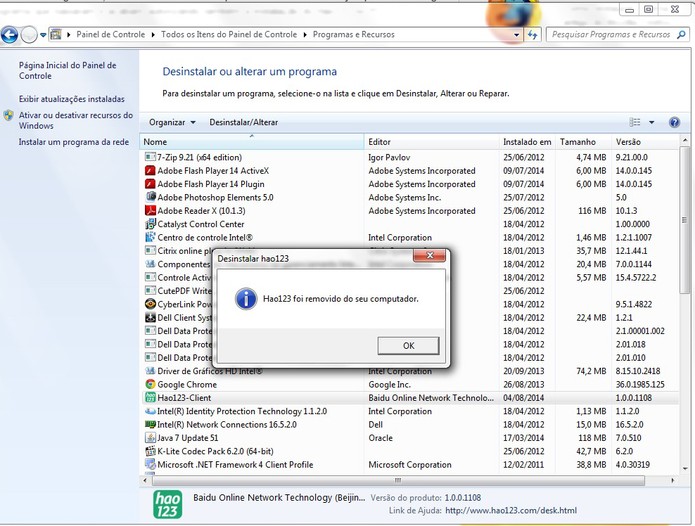The width and height of the screenshot is (695, 526).
Task: Change view with the view mode icon
Action: 635,122
